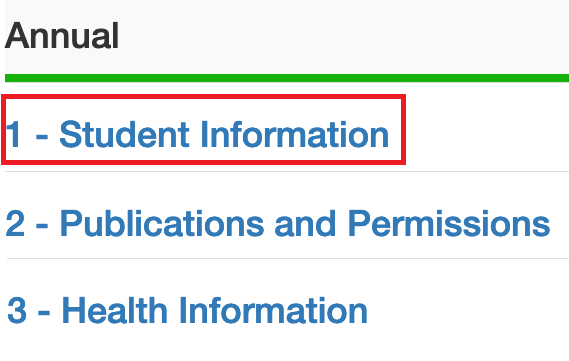Click the word Information in step 1

click(x=295, y=135)
